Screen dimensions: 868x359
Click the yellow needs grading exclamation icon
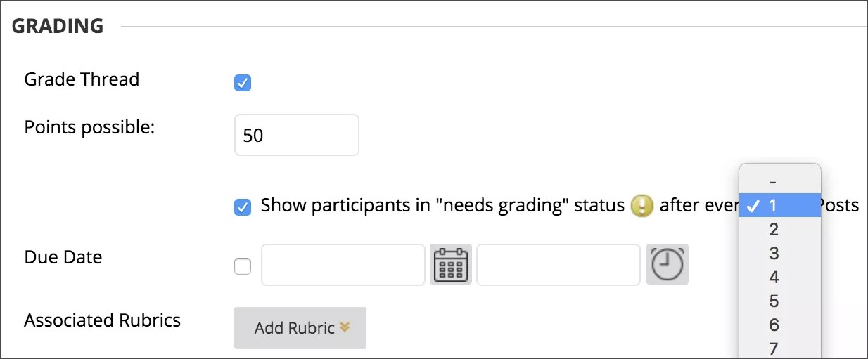coord(642,206)
